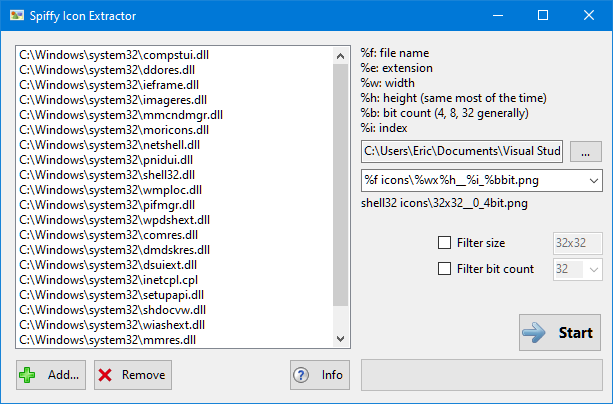The image size is (613, 404).
Task: Enable the Filter bit count checkbox
Action: pyautogui.click(x=445, y=269)
